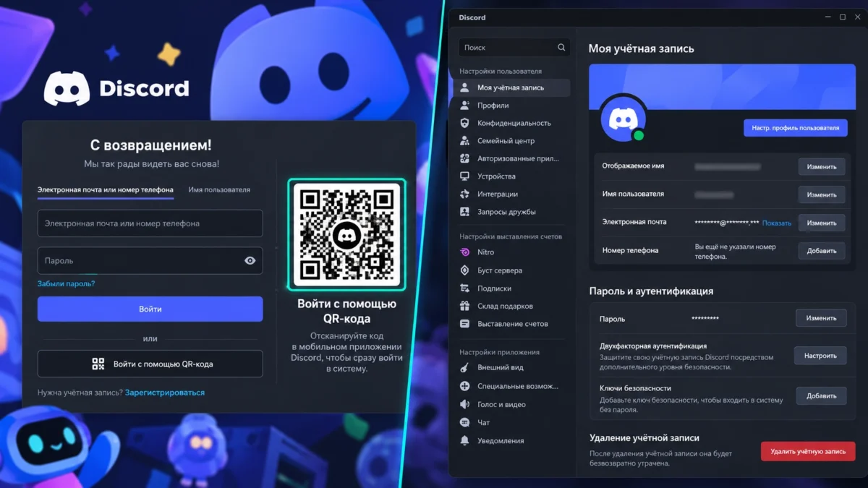Image resolution: width=868 pixels, height=488 pixels.
Task: Switch to Email or phone number tab
Action: 106,190
